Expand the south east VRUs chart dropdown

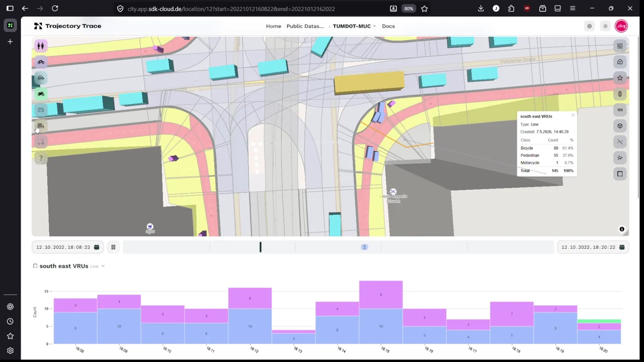tap(103, 266)
